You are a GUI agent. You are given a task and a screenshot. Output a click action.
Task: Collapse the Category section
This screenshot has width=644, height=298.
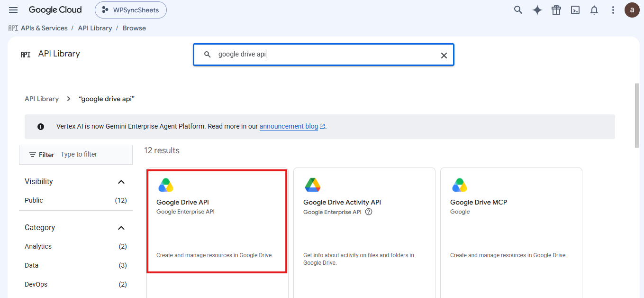click(121, 228)
